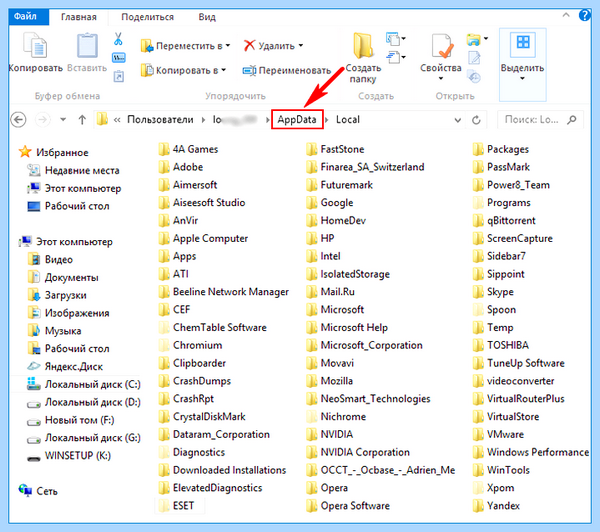Click the Сеть network icon

pyautogui.click(x=26, y=490)
